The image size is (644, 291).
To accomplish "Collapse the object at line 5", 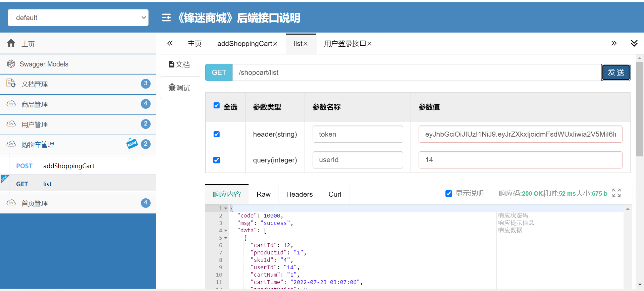I will [226, 238].
